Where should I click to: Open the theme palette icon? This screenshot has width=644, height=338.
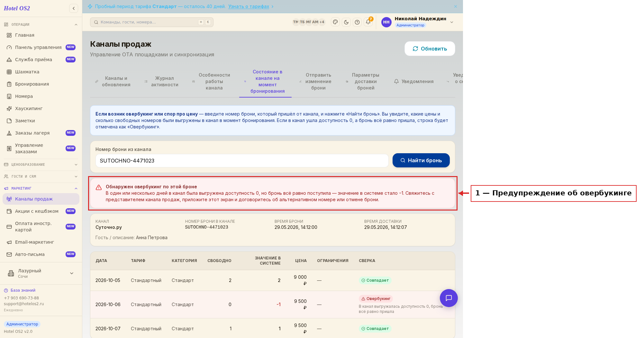[335, 22]
